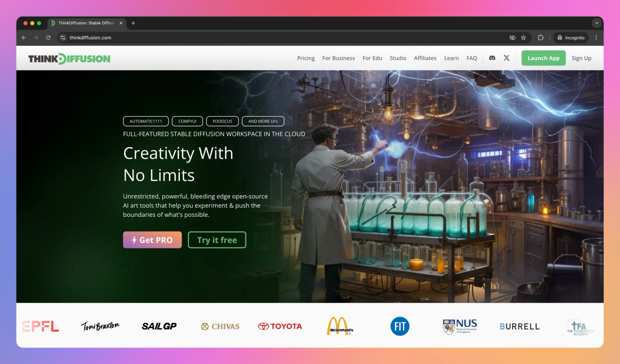The width and height of the screenshot is (620, 364).
Task: Open the browser extensions puzzle icon
Action: (x=540, y=38)
